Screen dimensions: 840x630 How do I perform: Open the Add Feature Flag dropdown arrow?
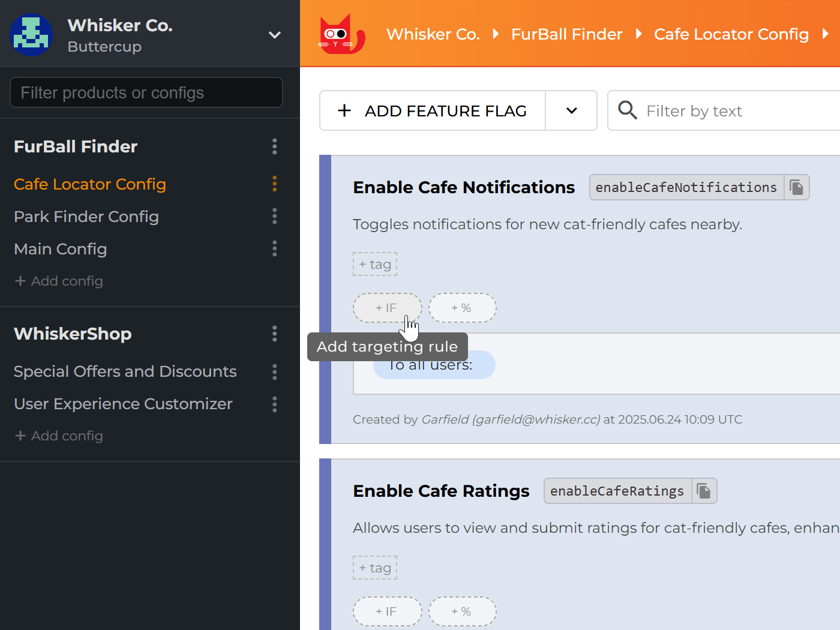[x=571, y=110]
